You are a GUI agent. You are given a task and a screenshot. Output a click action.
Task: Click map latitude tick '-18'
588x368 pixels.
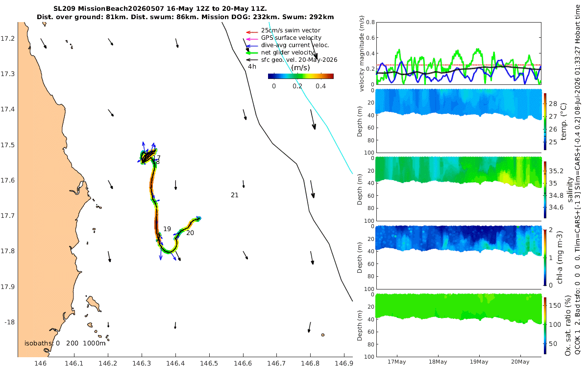9,322
